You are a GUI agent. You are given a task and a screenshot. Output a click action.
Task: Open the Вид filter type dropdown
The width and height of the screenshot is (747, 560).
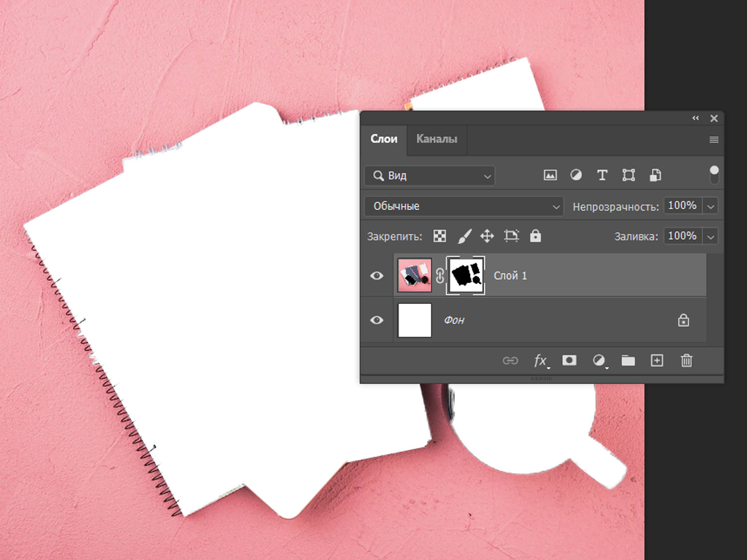(x=430, y=176)
